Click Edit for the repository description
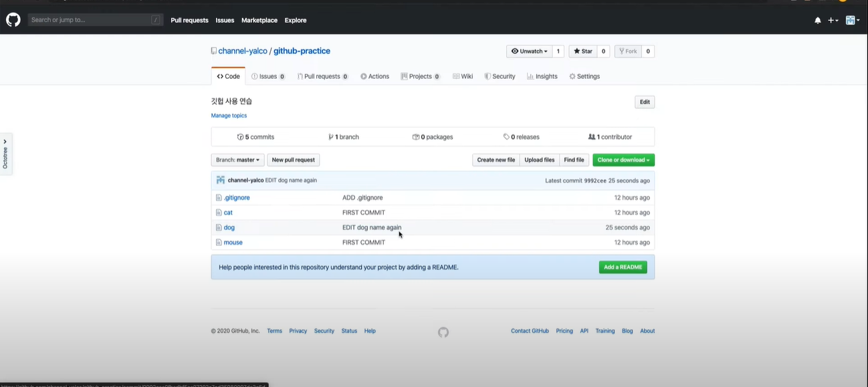This screenshot has width=868, height=387. point(645,102)
